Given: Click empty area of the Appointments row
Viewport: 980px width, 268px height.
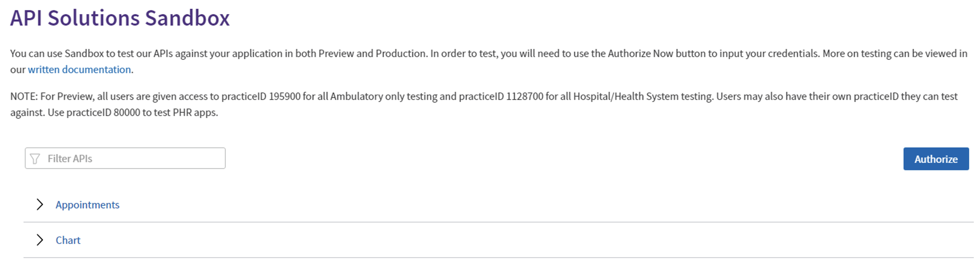Looking at the screenshot, I should 533,205.
